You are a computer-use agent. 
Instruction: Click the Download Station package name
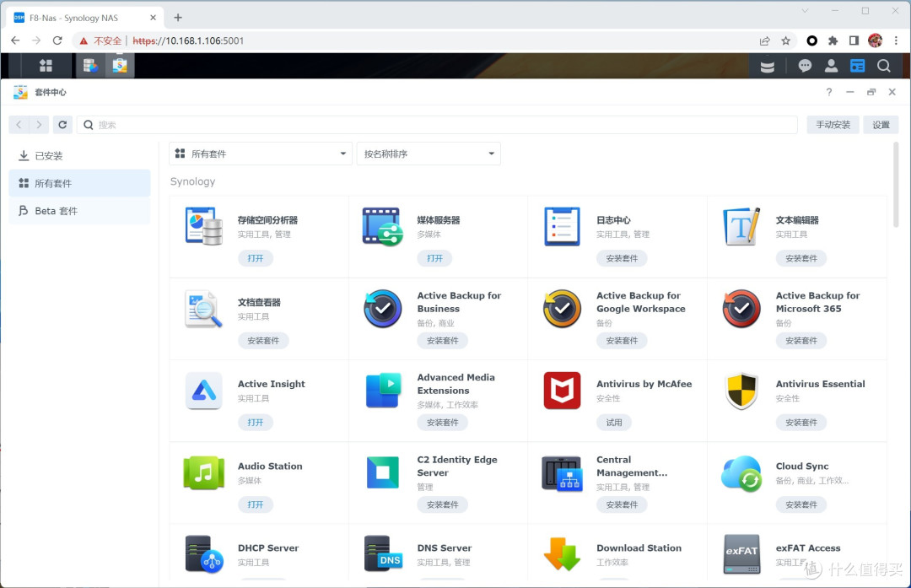[639, 548]
